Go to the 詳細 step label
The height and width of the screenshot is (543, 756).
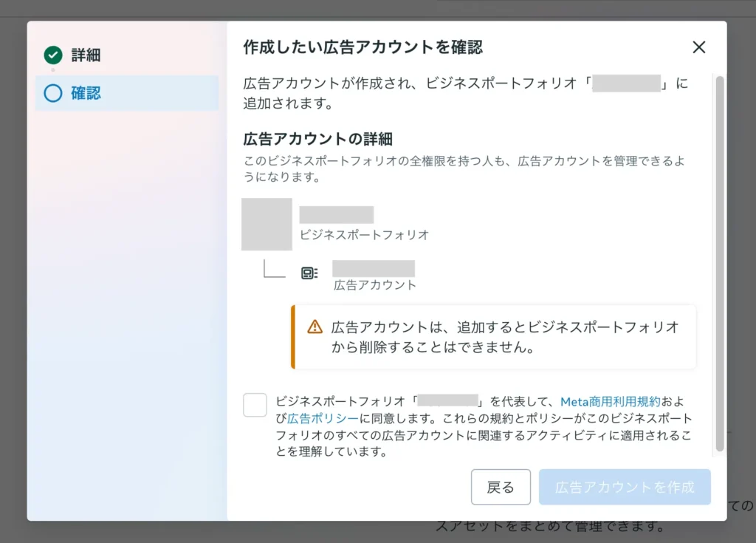click(x=86, y=55)
